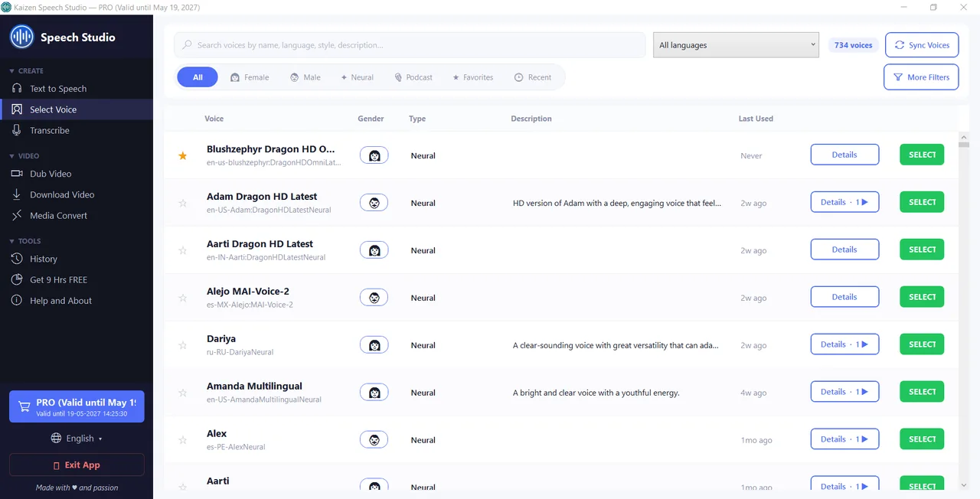980x499 pixels.
Task: Click the voice search field
Action: [x=410, y=45]
